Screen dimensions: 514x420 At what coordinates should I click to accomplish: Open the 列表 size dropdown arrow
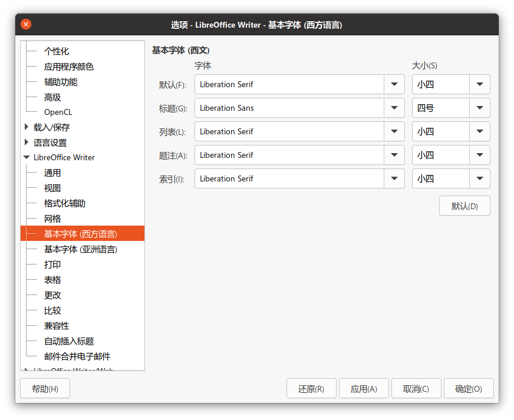480,131
